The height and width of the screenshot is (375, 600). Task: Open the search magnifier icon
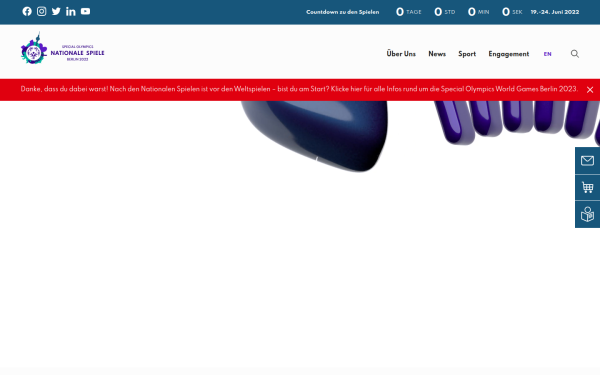pyautogui.click(x=575, y=54)
